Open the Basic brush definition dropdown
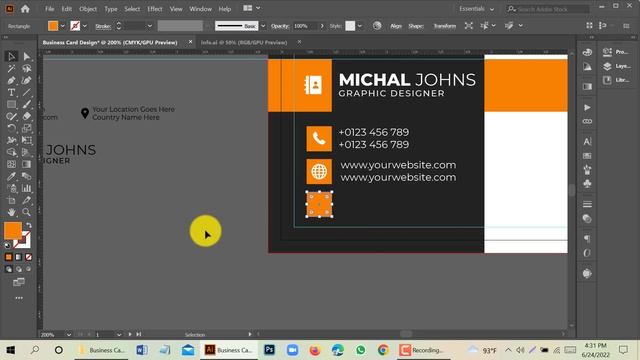 263,26
